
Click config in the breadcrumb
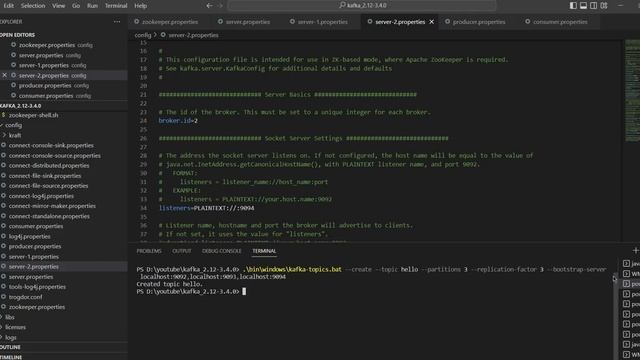click(142, 35)
